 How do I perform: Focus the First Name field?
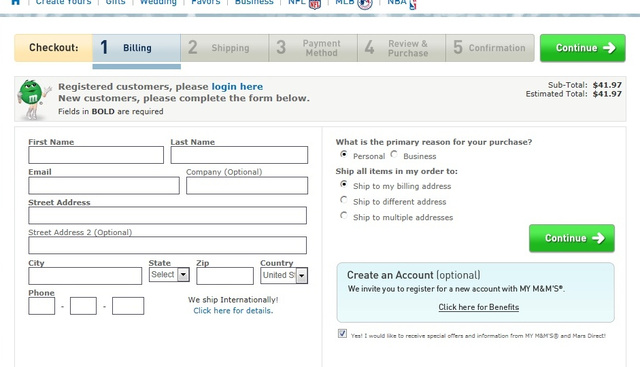(96, 155)
